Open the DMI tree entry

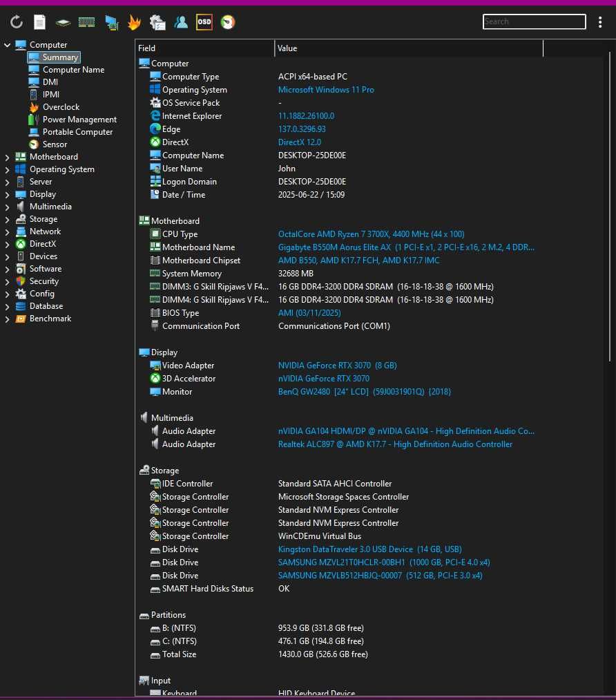click(x=43, y=82)
